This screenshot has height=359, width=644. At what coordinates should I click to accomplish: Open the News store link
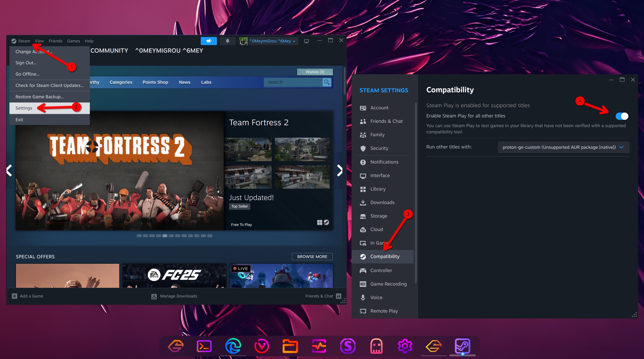tap(185, 82)
